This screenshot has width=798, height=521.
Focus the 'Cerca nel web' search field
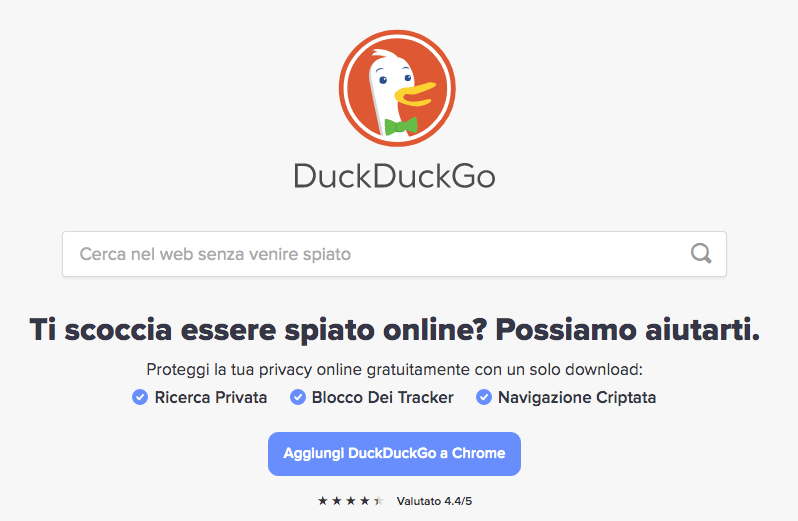394,254
